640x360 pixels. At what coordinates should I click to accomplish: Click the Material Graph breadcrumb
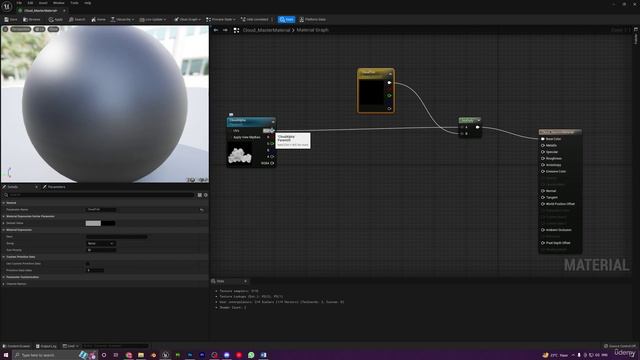coord(312,30)
